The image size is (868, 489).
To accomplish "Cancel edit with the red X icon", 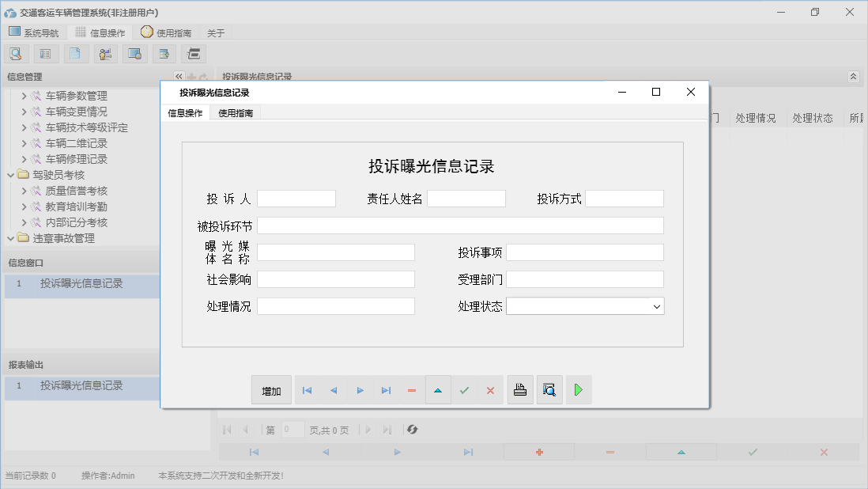I will point(490,389).
